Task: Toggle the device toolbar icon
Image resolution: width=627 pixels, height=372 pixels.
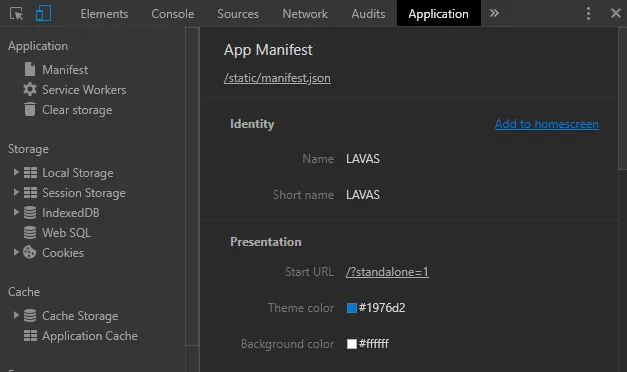Action: tap(43, 14)
